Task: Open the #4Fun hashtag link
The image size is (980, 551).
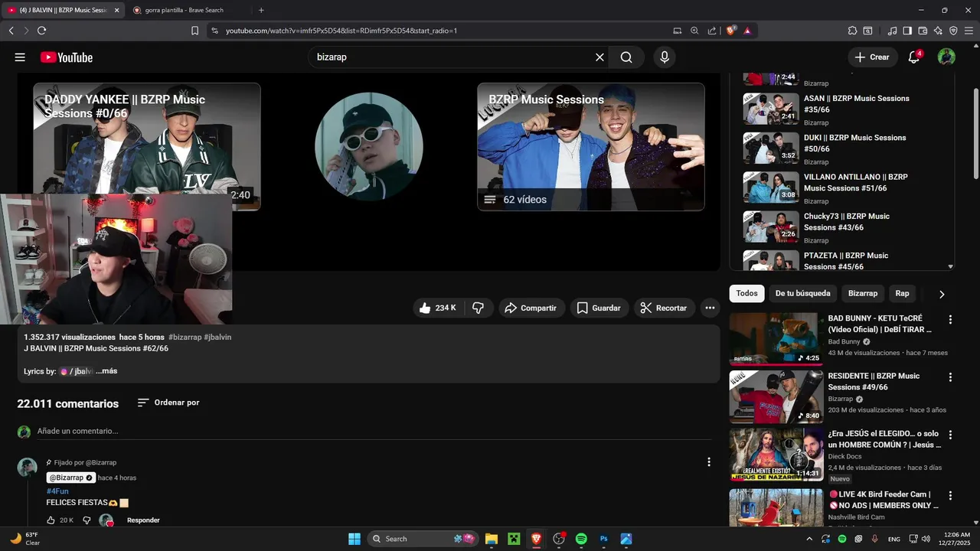Action: [x=57, y=491]
